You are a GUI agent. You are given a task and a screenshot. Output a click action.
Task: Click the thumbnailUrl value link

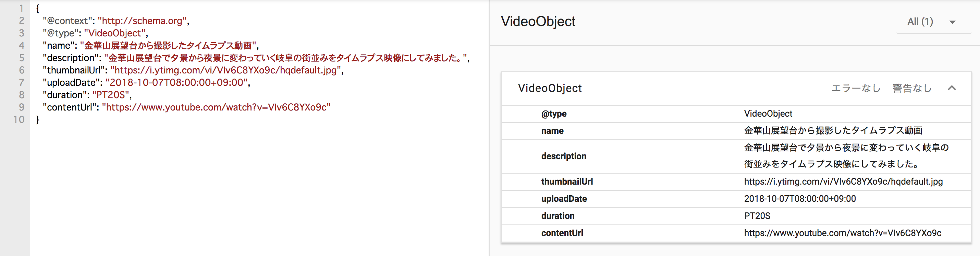[x=843, y=182]
